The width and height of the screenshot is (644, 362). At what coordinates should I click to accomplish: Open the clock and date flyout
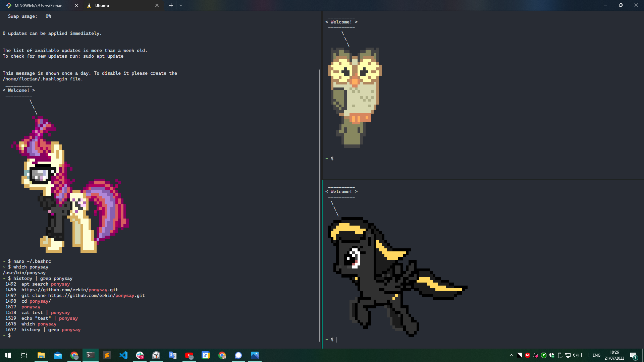614,355
